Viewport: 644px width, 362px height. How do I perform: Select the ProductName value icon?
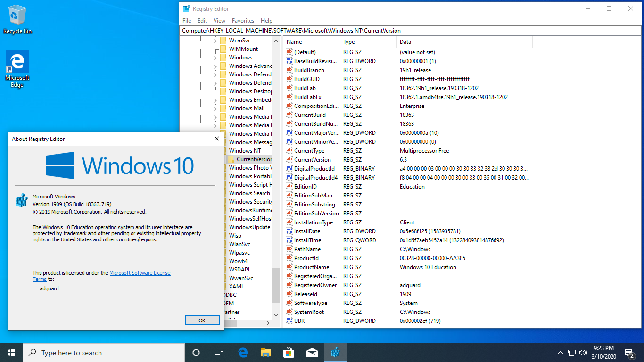tap(289, 267)
